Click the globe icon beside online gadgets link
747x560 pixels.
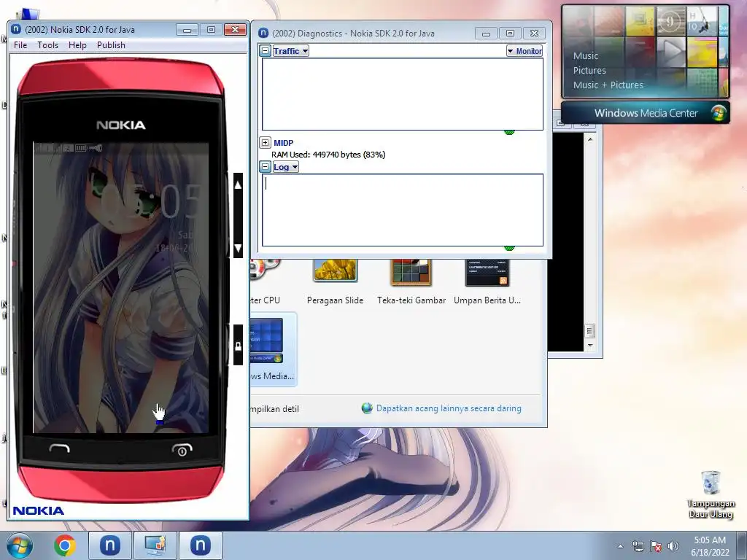coord(367,408)
